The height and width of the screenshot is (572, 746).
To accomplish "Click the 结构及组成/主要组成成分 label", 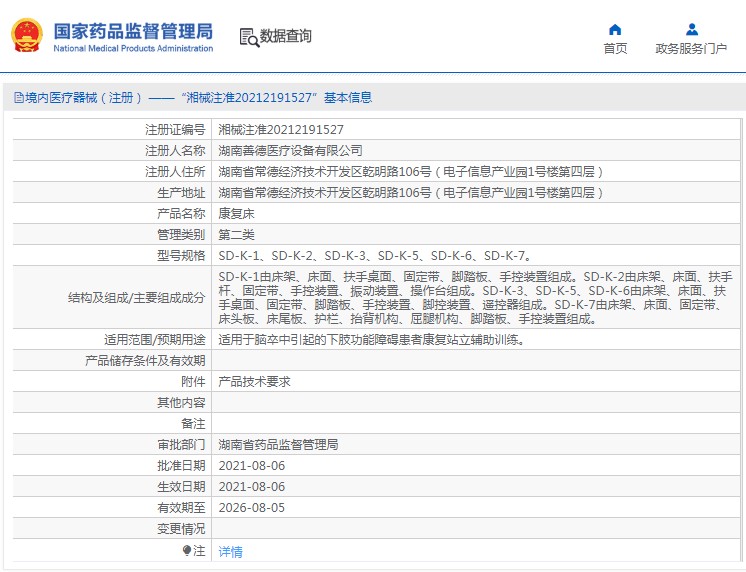I will click(137, 297).
